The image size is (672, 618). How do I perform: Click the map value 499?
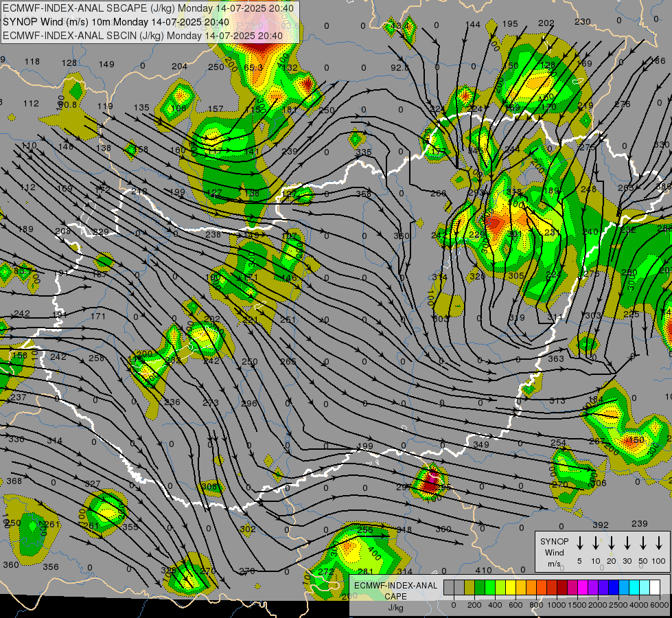coord(177,192)
